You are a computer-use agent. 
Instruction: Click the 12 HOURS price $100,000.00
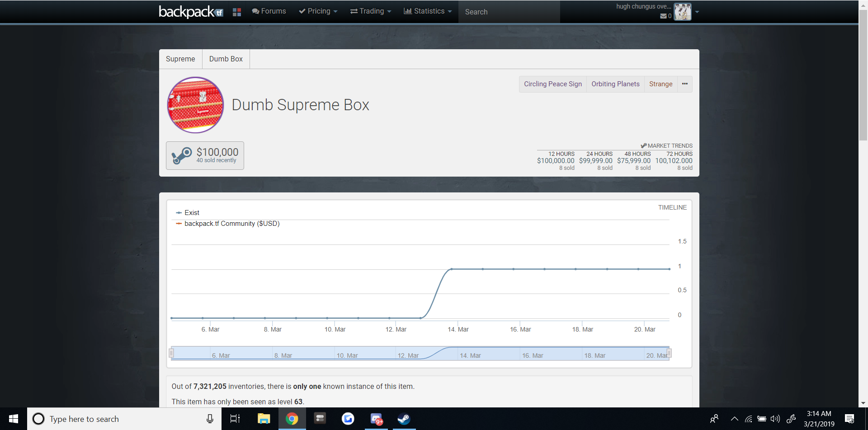pyautogui.click(x=556, y=161)
